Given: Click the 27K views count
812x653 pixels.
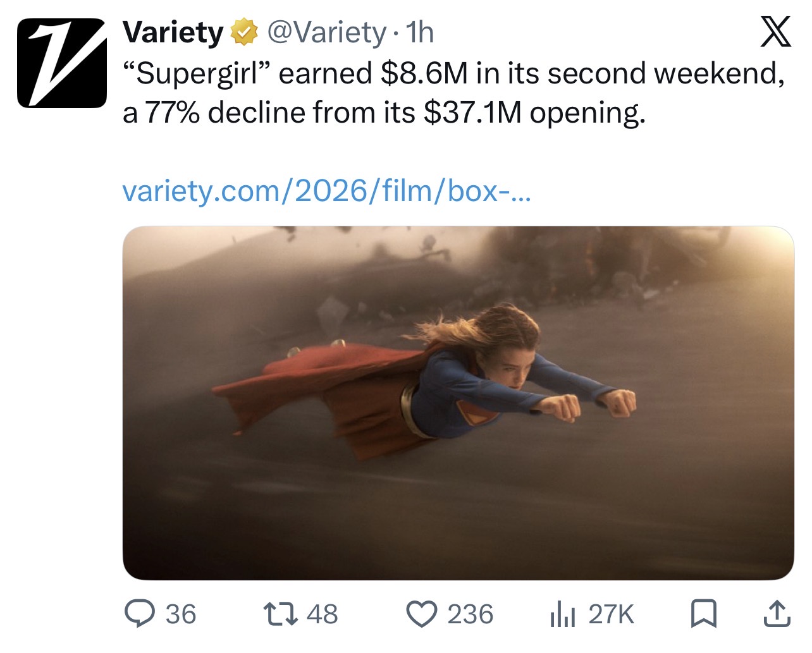Looking at the screenshot, I should pos(611,614).
